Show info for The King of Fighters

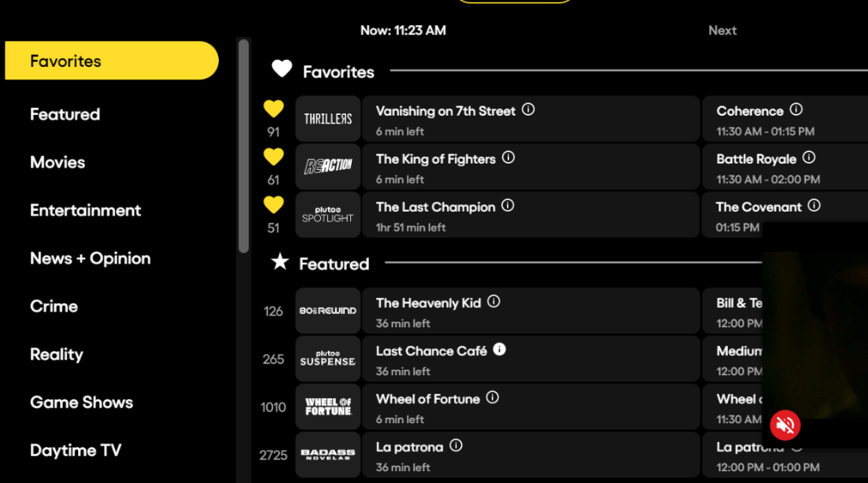[x=508, y=158]
